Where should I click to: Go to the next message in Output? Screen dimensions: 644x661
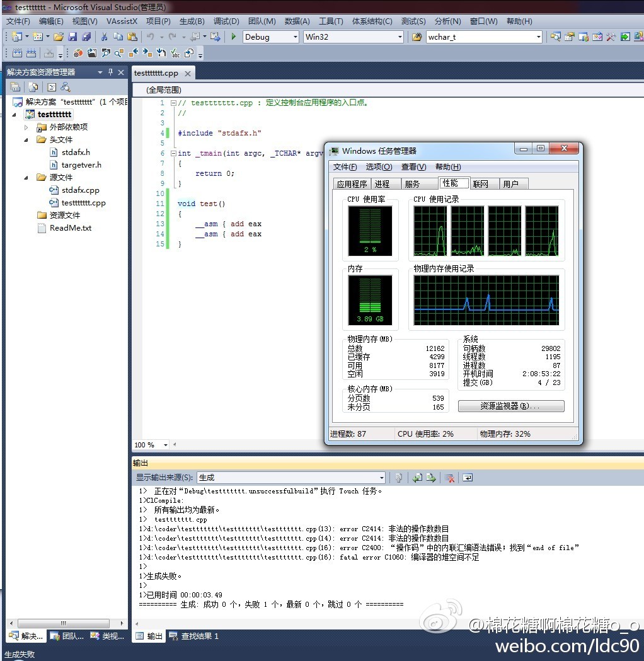(x=431, y=478)
